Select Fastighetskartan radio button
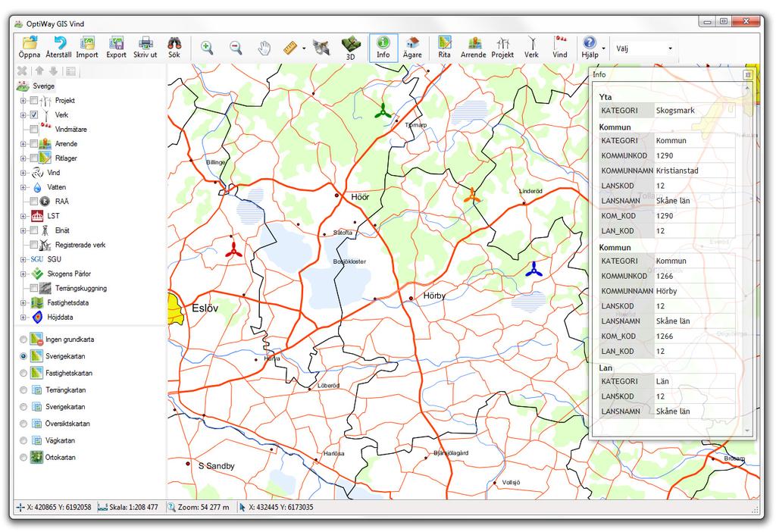 pyautogui.click(x=23, y=373)
